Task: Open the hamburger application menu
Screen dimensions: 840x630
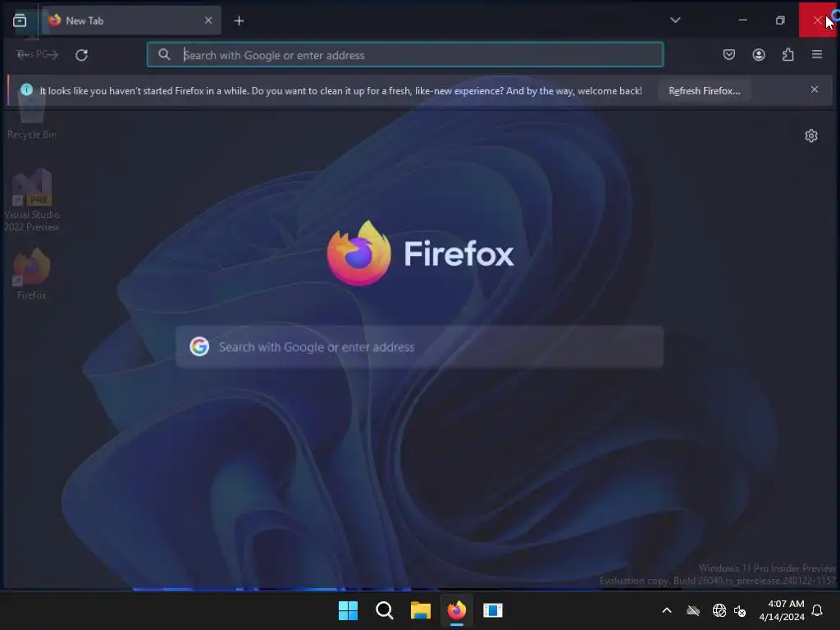Action: click(x=817, y=55)
